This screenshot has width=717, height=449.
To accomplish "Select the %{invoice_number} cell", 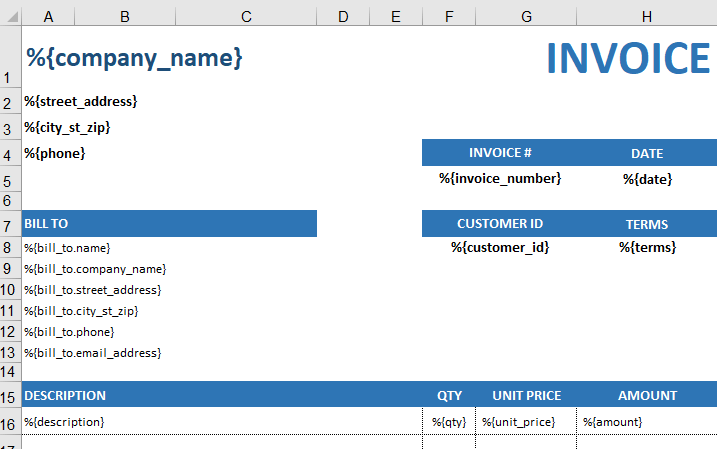I will point(500,179).
